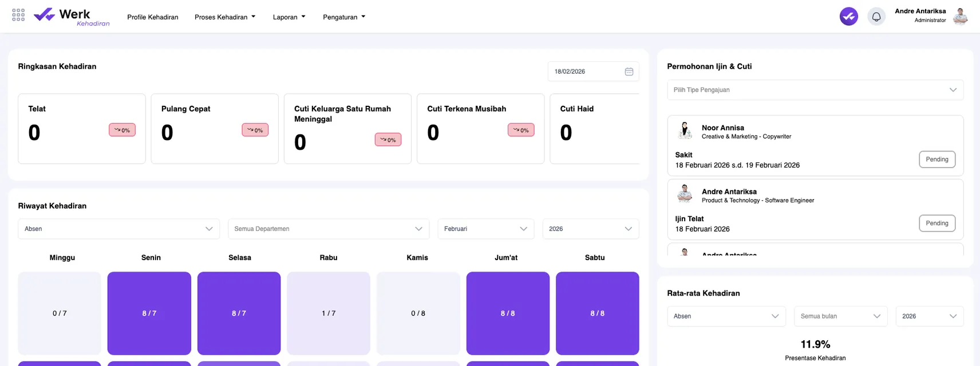
Task: Expand the Laporan menu
Action: pos(289,17)
